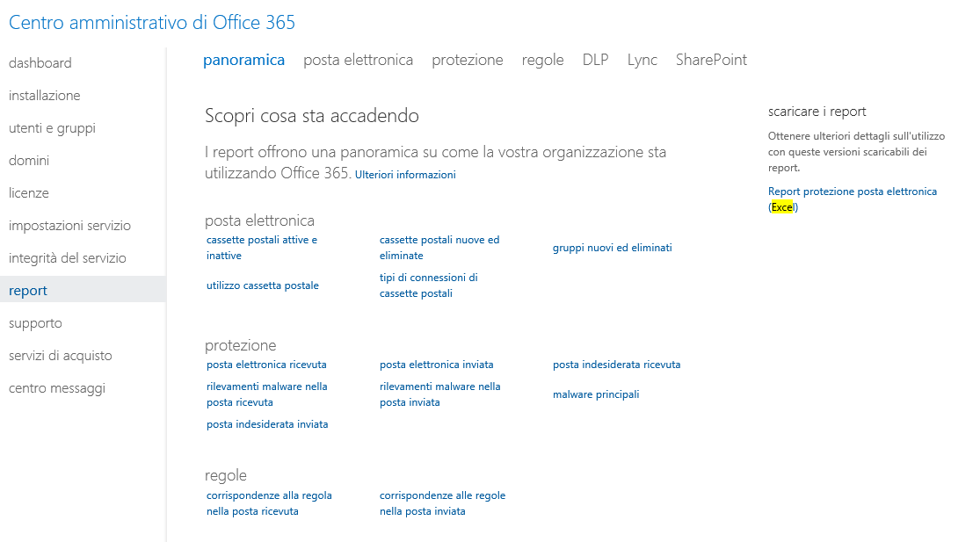The height and width of the screenshot is (542, 980).
Task: Open the dashboard section in sidebar
Action: pos(40,63)
